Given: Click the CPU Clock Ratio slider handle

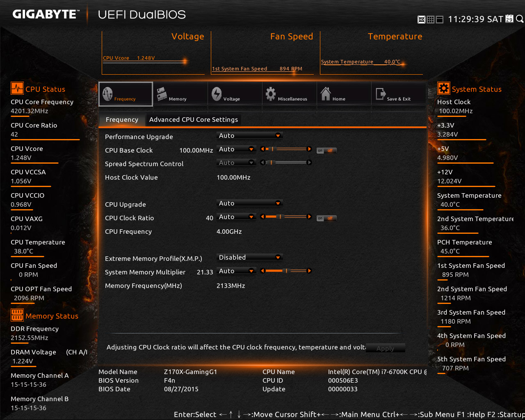Looking at the screenshot, I should [280, 217].
